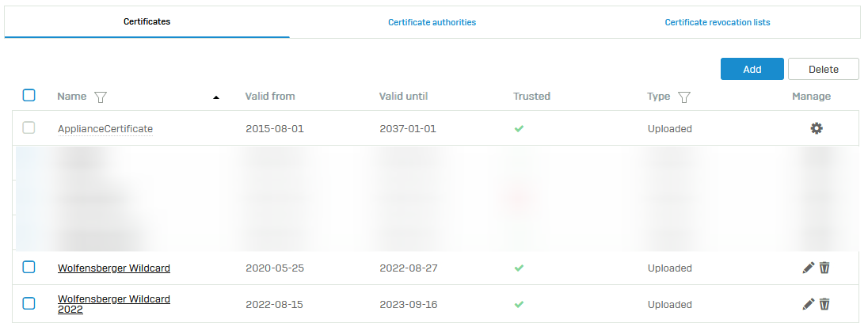
Task: Tick the select-all checkbox in the header
Action: pos(29,95)
